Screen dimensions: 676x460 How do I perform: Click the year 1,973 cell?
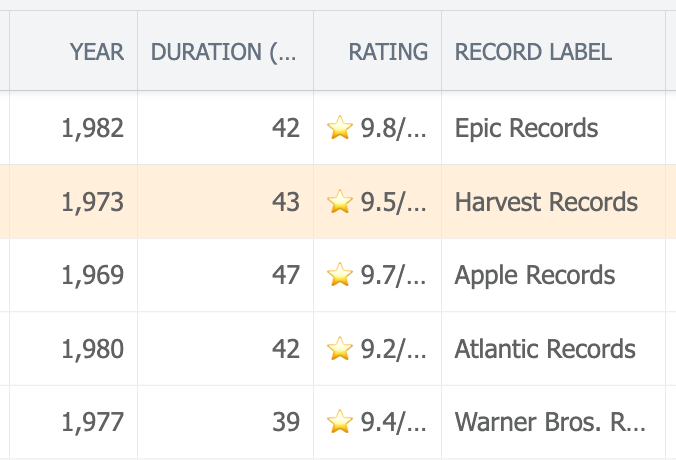pyautogui.click(x=73, y=201)
